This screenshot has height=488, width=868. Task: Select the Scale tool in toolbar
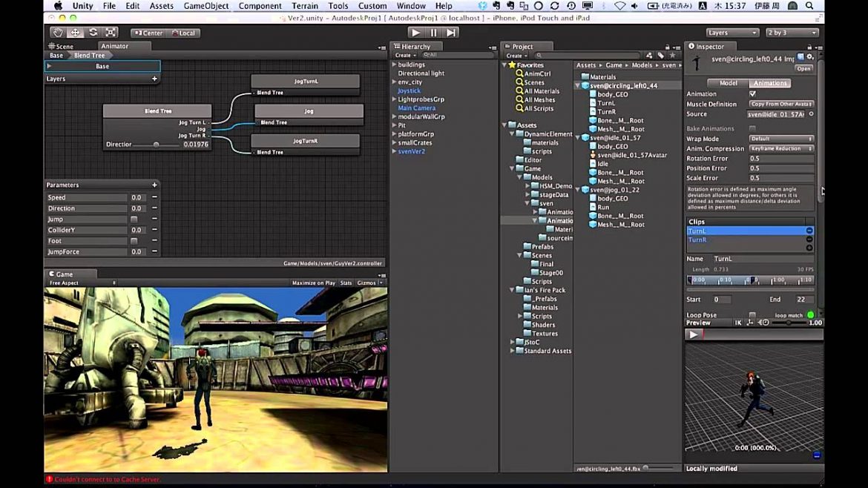click(111, 33)
